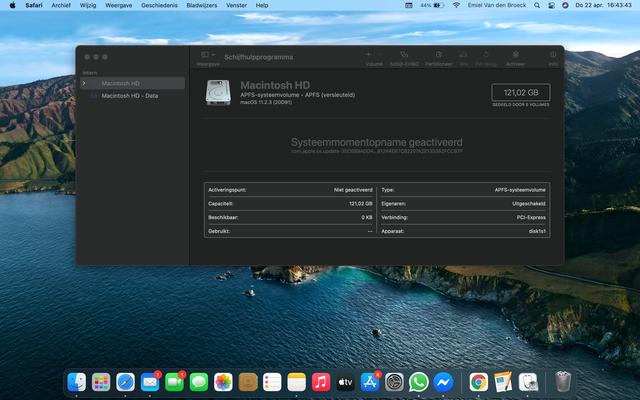Open the Weergave sidebar view dropdown

(x=207, y=55)
